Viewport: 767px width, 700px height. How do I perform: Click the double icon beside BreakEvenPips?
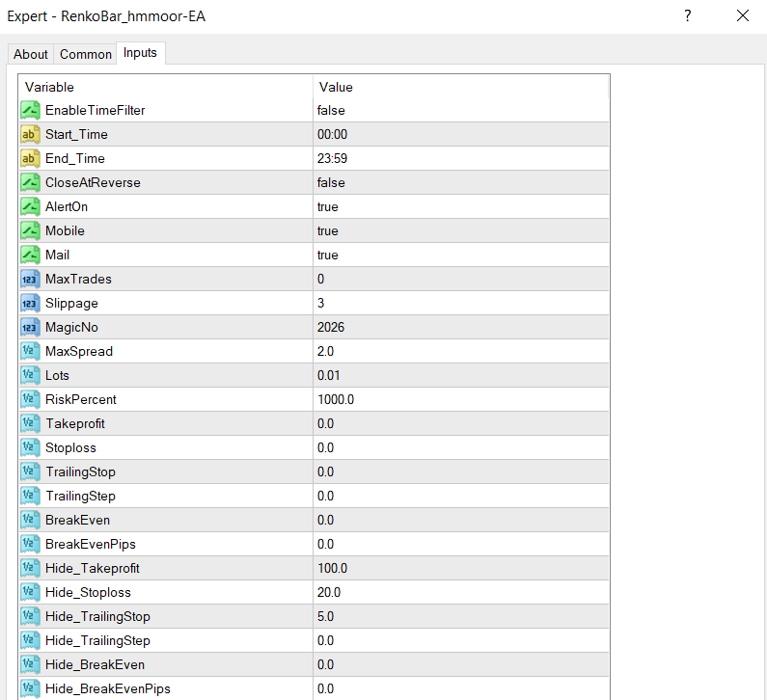30,544
